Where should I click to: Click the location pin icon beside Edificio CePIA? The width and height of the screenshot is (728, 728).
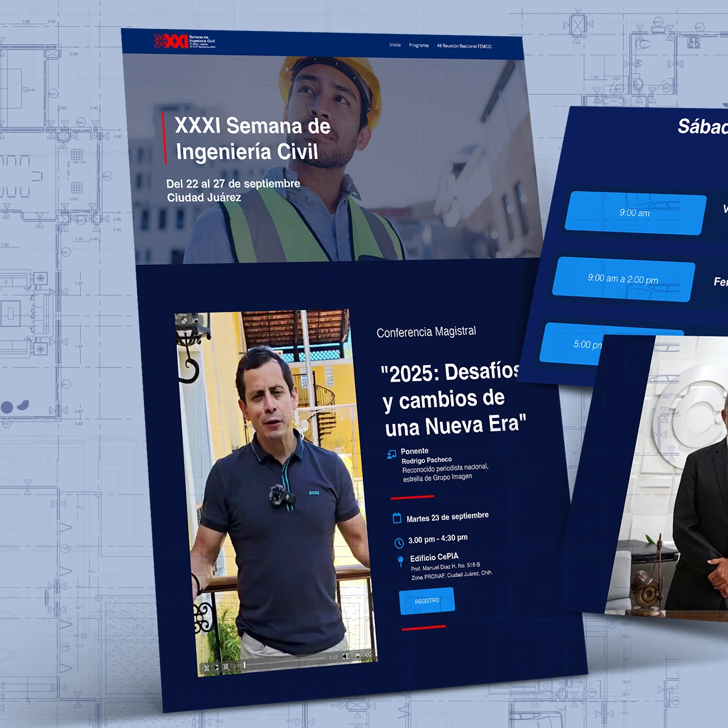tap(400, 561)
